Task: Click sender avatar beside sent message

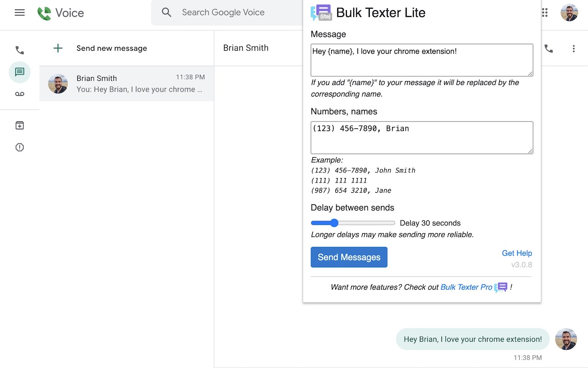Action: tap(566, 339)
